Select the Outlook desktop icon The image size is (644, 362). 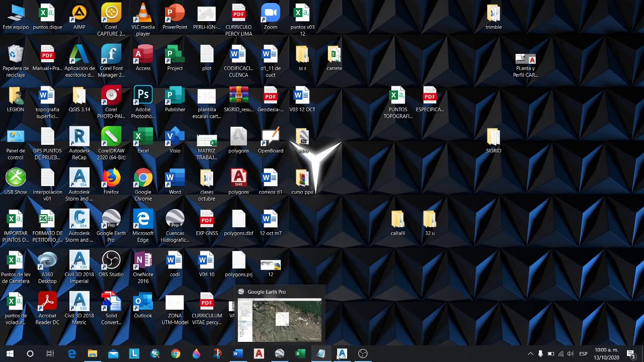tap(143, 306)
